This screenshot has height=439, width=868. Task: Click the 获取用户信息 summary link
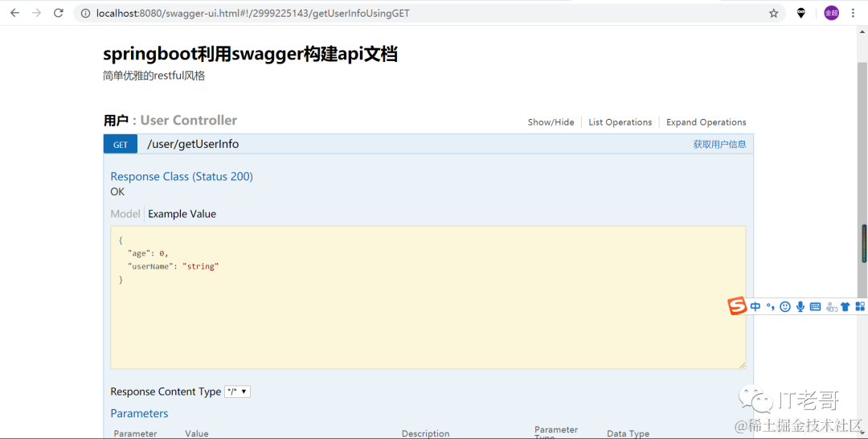click(x=719, y=145)
